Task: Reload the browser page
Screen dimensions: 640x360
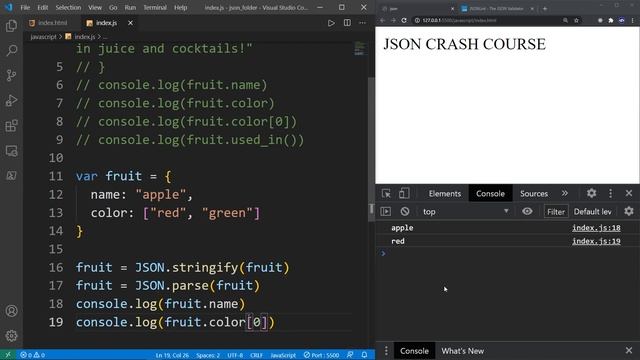Action: tap(404, 20)
